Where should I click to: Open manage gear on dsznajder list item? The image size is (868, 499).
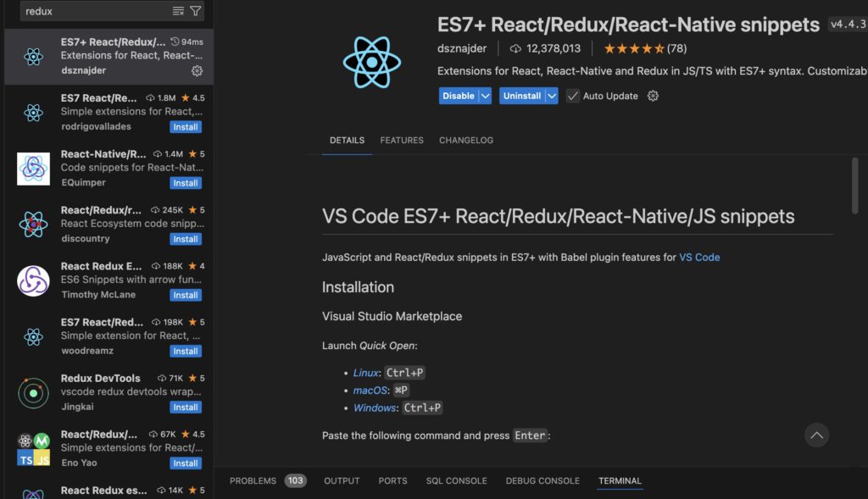197,70
